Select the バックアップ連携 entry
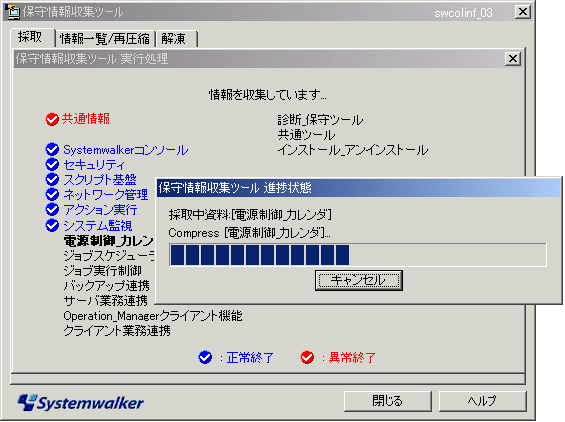 [106, 286]
